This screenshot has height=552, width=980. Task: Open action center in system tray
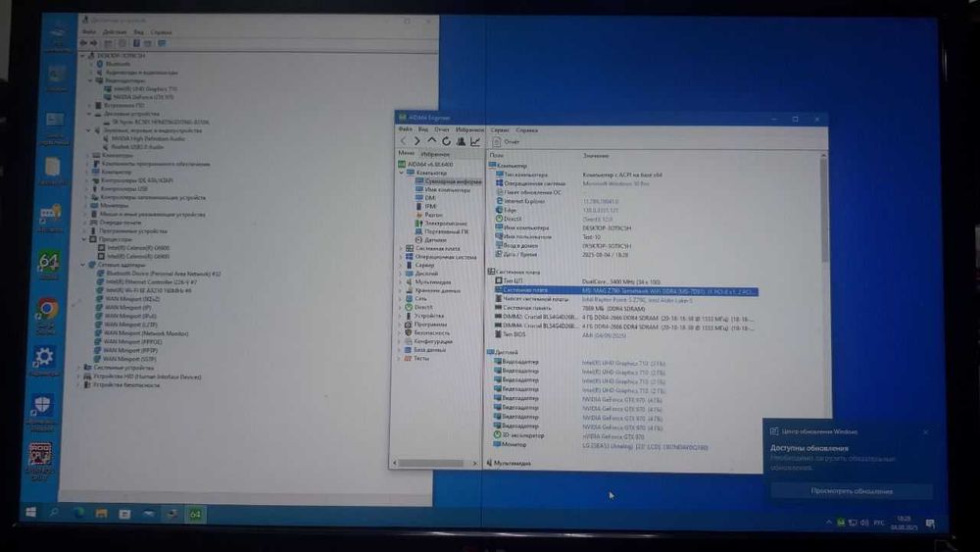(931, 524)
